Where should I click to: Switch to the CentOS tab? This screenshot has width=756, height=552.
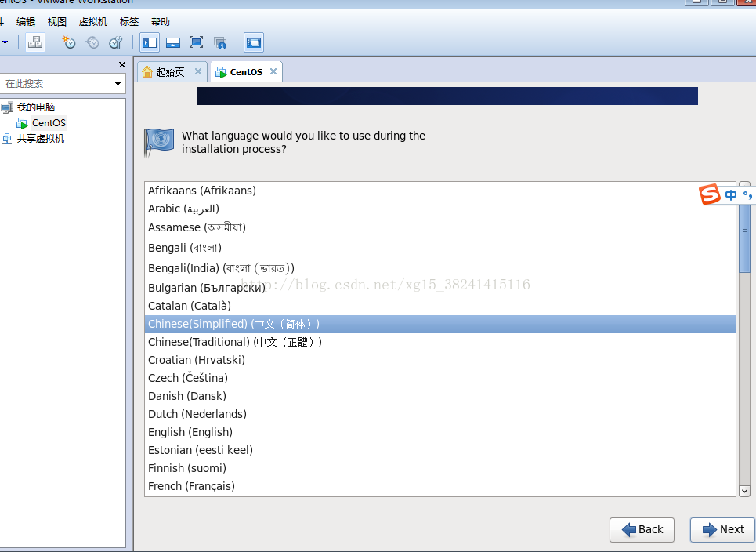pos(246,72)
